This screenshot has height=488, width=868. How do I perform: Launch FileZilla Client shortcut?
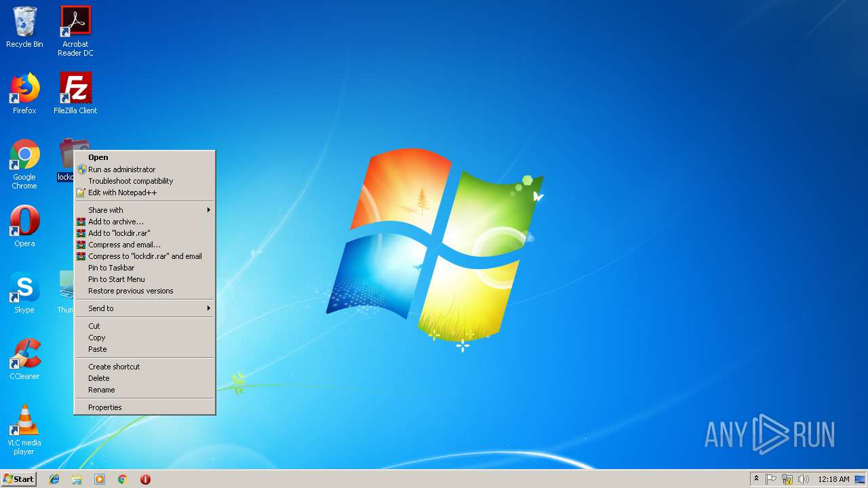(75, 94)
